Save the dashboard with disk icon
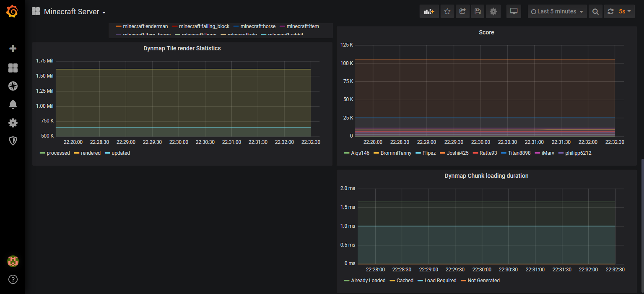 pyautogui.click(x=478, y=12)
